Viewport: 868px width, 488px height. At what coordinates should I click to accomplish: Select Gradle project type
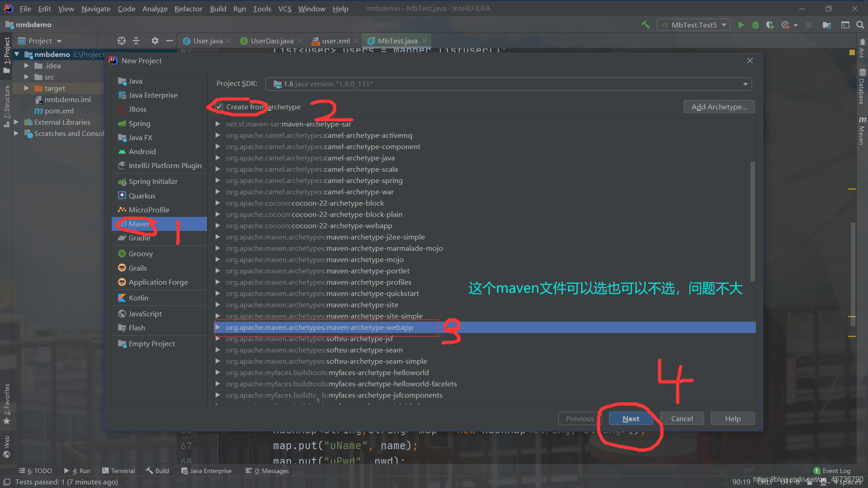[x=159, y=238]
